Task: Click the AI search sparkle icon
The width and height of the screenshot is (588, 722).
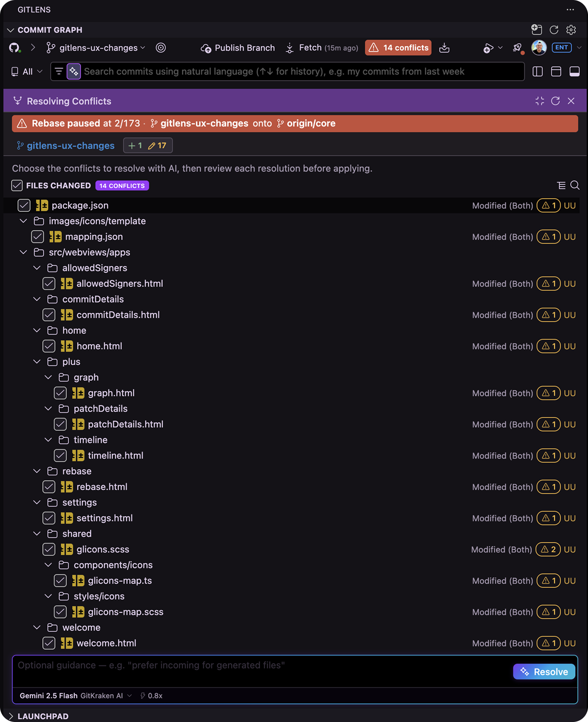Action: pos(74,72)
